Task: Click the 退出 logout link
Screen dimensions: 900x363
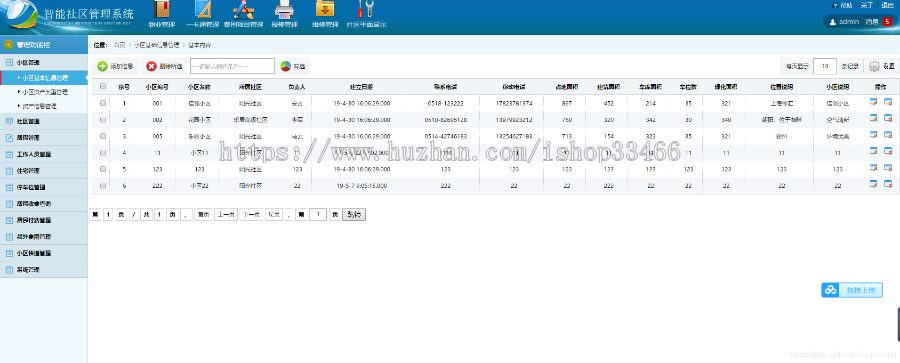Action: pyautogui.click(x=887, y=5)
